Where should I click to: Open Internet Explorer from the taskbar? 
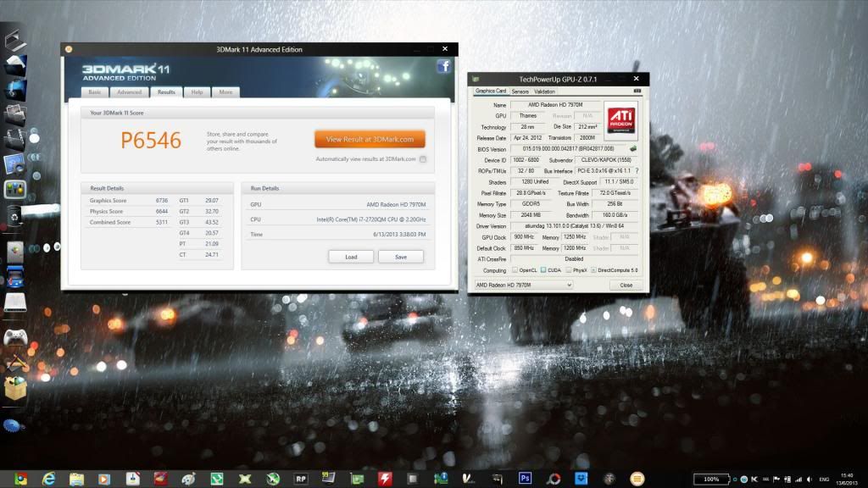[48, 479]
